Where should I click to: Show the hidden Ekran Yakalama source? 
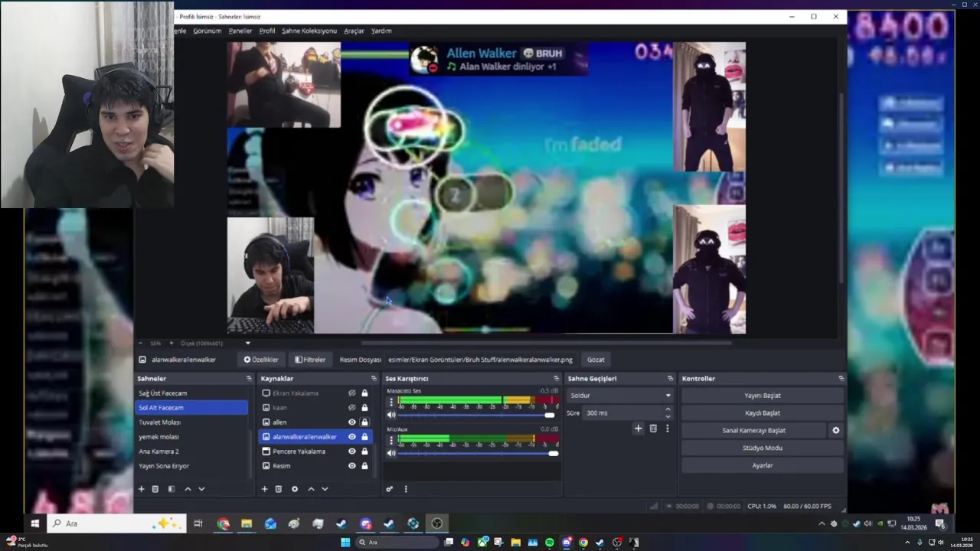352,393
